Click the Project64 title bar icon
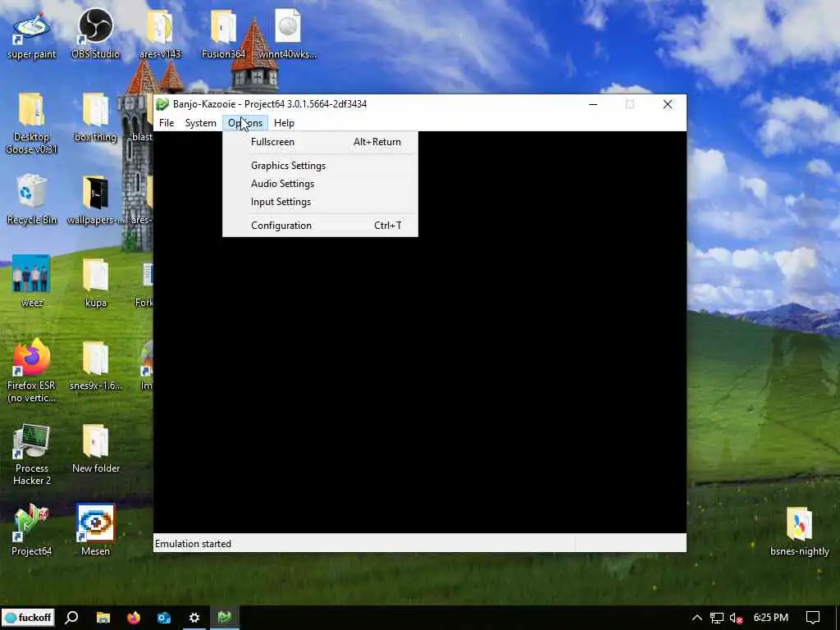840x630 pixels. (162, 104)
